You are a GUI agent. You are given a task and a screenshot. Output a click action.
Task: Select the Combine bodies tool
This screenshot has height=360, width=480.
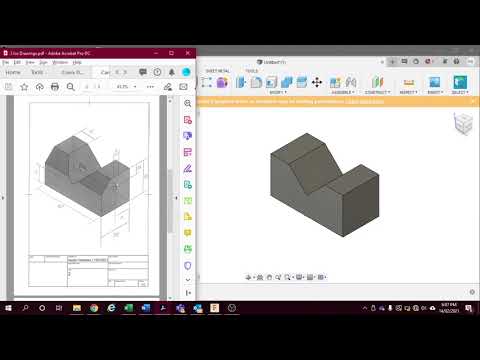tap(286, 82)
